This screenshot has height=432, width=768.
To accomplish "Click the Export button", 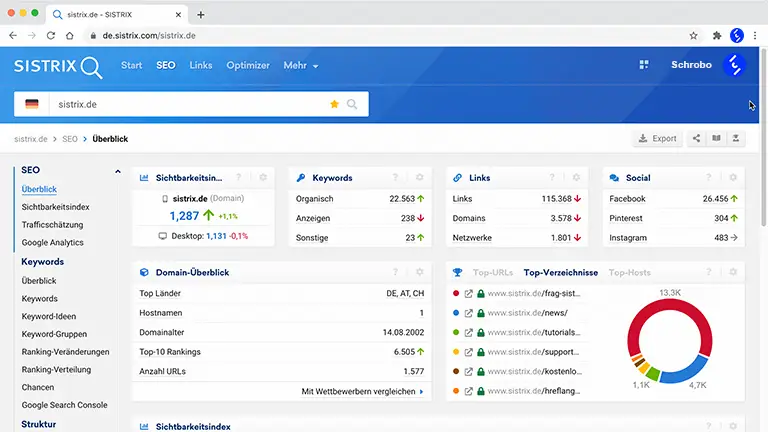I will coord(658,139).
